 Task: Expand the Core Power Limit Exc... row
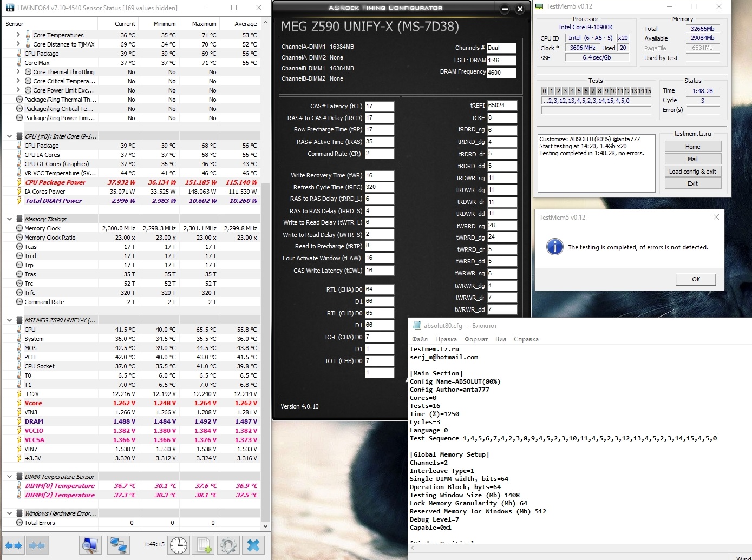18,90
